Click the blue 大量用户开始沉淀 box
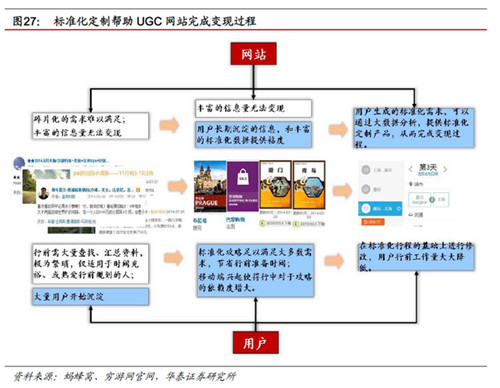This screenshot has height=388, width=500. (x=90, y=297)
